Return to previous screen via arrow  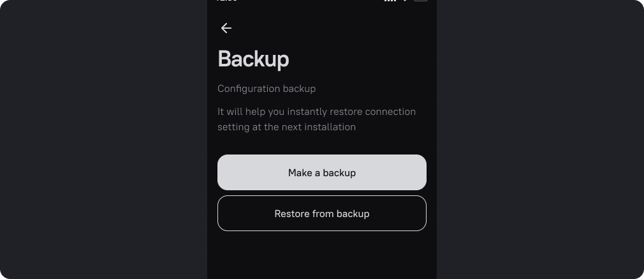pos(226,28)
